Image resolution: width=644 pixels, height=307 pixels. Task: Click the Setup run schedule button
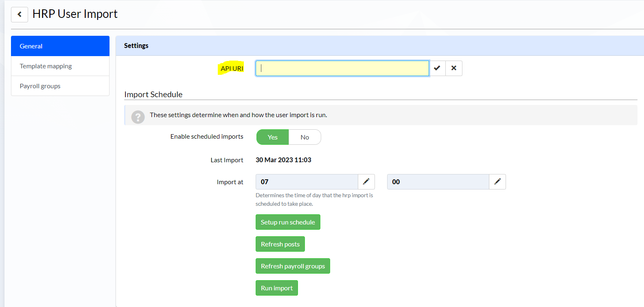tap(288, 222)
